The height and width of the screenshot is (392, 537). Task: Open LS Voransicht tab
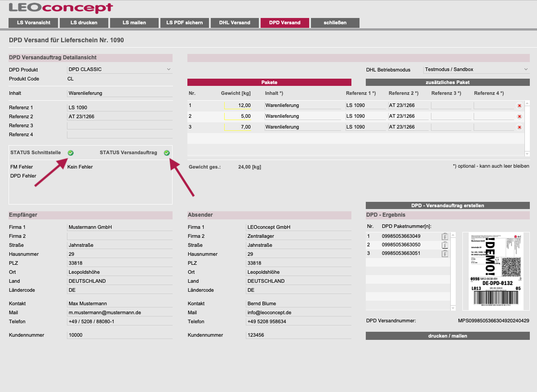pos(34,22)
